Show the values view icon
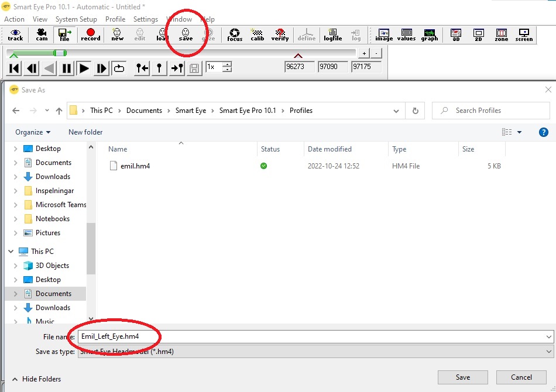 tap(406, 35)
